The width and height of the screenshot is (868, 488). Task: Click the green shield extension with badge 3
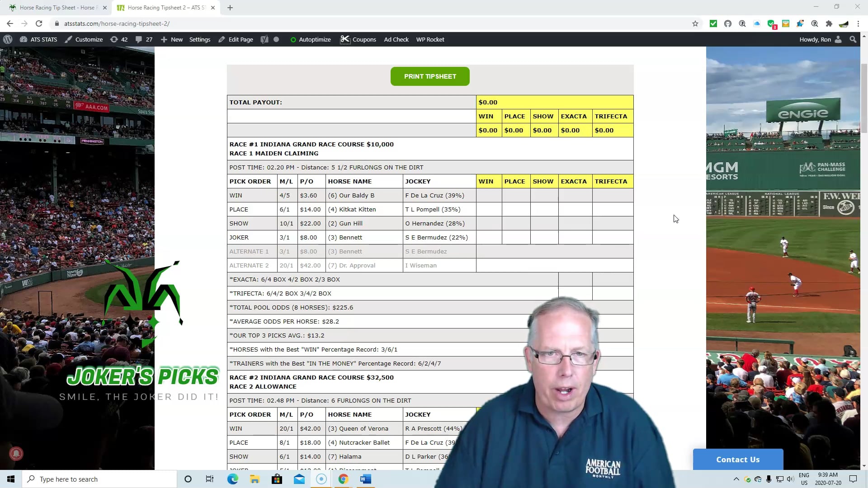[772, 24]
